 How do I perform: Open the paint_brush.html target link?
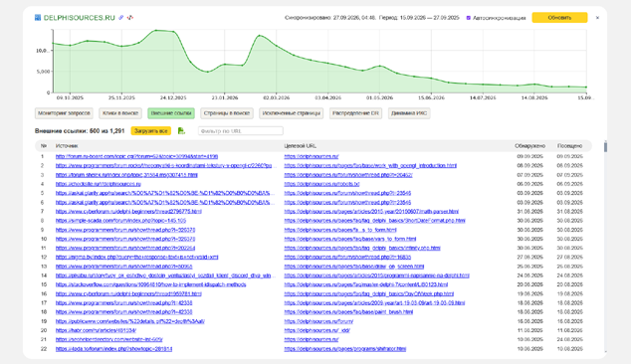pos(348,312)
